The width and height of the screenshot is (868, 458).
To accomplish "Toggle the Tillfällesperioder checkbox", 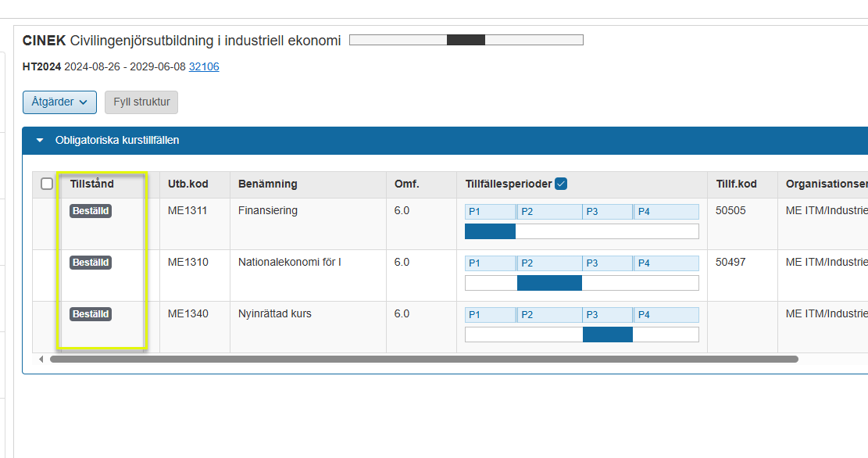I will click(560, 184).
